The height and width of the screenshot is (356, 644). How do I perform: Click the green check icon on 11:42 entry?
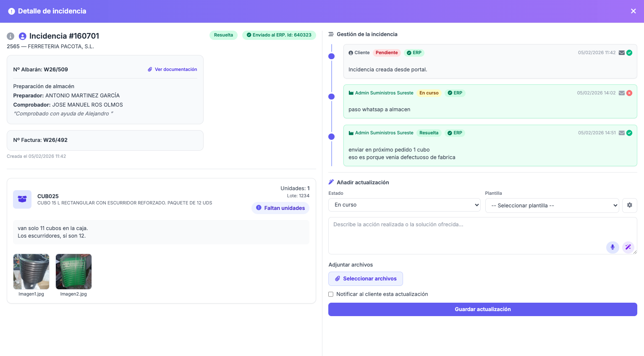point(629,52)
